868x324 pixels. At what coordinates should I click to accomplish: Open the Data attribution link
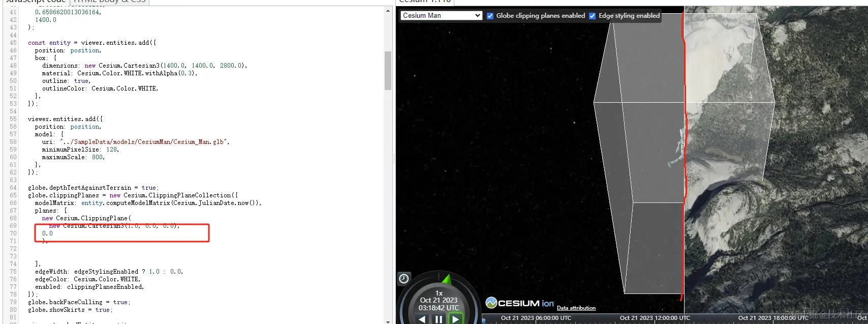tap(576, 308)
